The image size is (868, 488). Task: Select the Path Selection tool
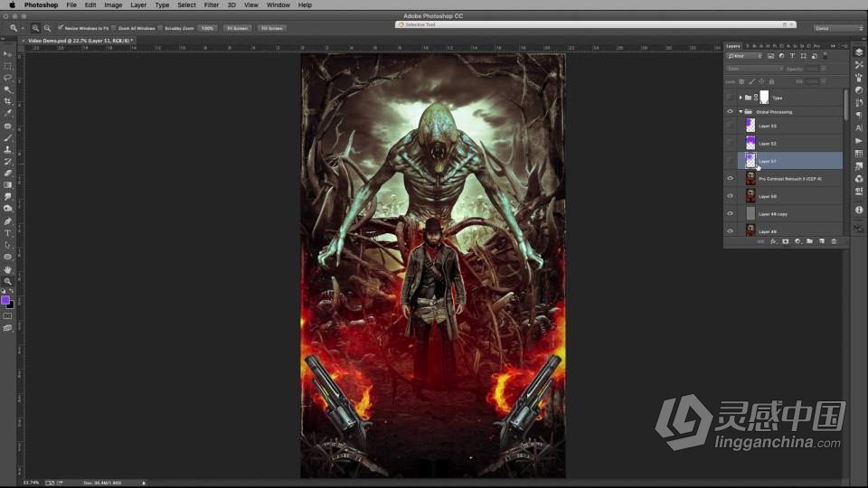8,245
